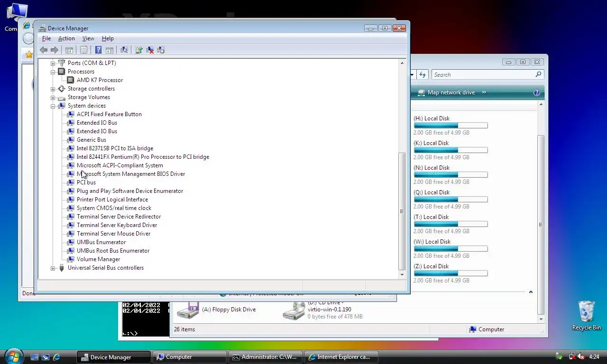
Task: Expand the Storage Volumes node
Action: coord(53,97)
